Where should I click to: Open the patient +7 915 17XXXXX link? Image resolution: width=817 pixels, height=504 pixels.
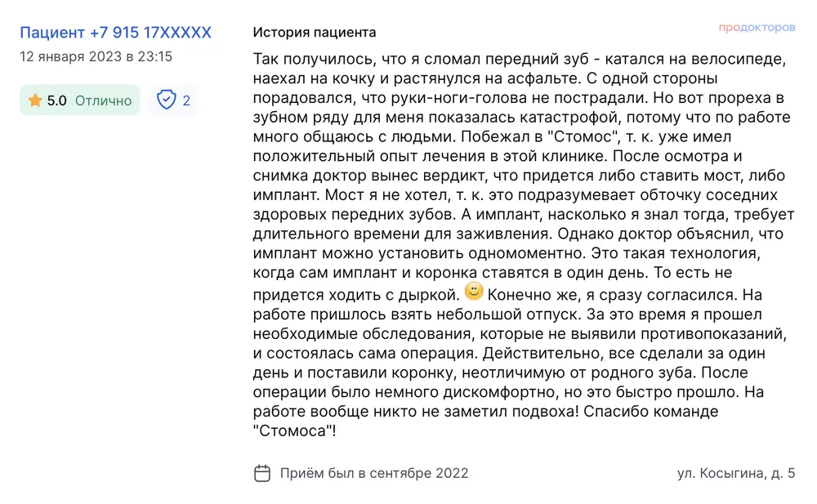point(115,33)
